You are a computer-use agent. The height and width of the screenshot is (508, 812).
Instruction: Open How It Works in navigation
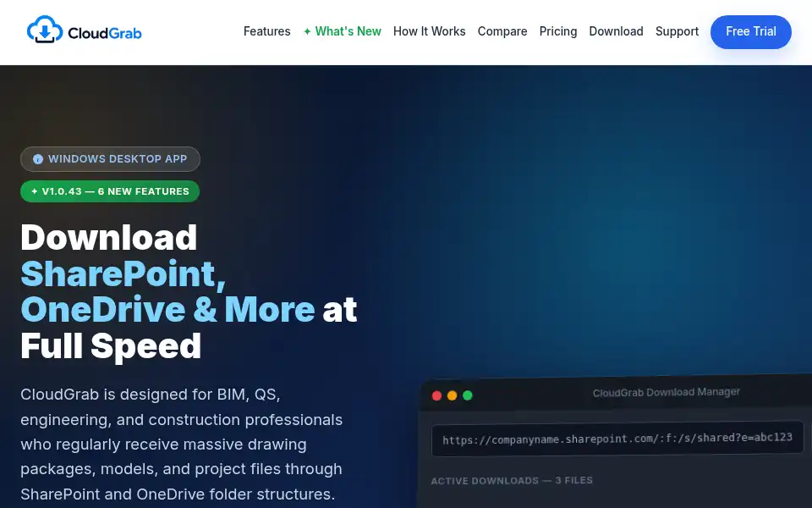pyautogui.click(x=430, y=31)
